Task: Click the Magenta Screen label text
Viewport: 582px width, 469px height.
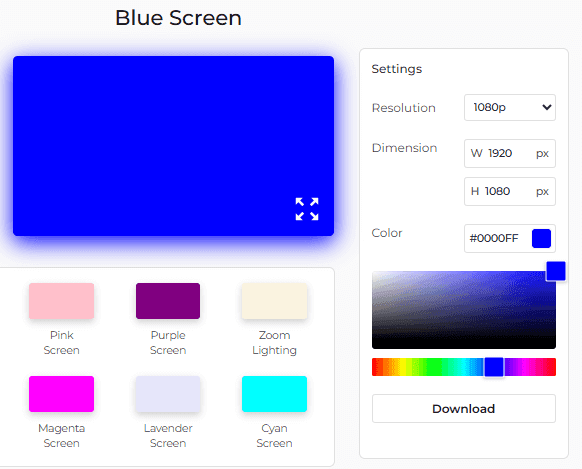Action: click(62, 436)
